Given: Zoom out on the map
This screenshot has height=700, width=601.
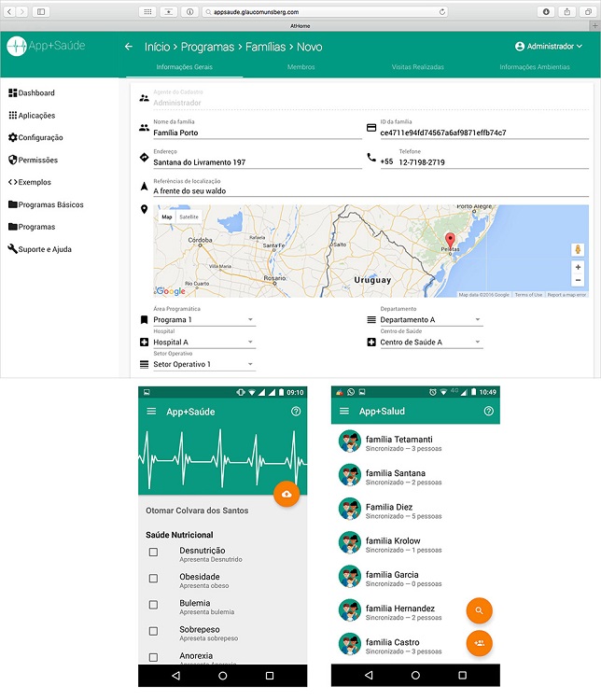Looking at the screenshot, I should (578, 280).
